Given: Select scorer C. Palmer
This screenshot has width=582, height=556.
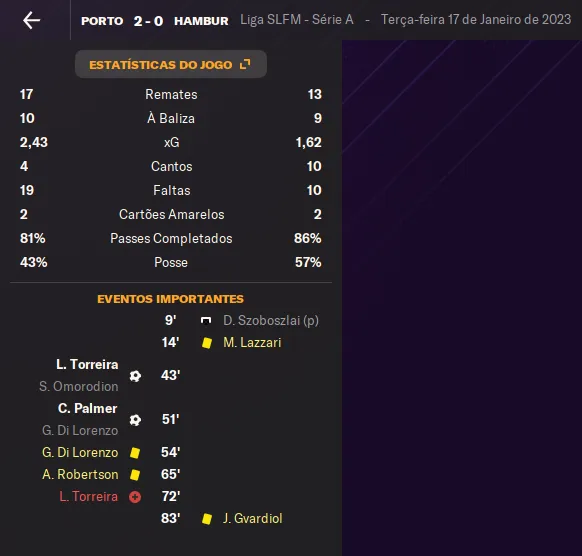Looking at the screenshot, I should click(88, 409).
